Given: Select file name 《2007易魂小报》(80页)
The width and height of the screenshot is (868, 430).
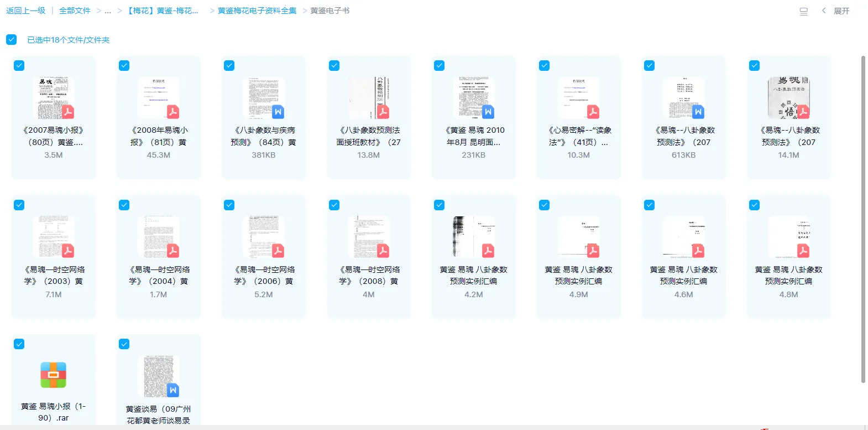Looking at the screenshot, I should tap(54, 136).
